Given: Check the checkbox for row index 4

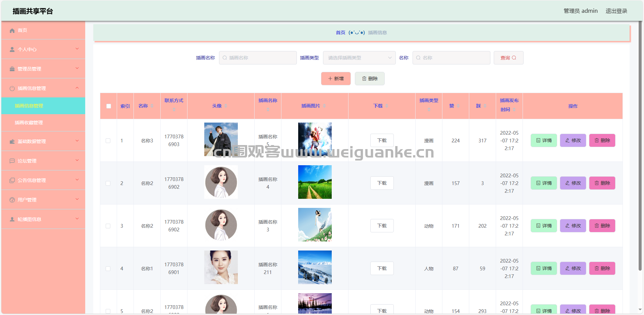Looking at the screenshot, I should [x=108, y=269].
